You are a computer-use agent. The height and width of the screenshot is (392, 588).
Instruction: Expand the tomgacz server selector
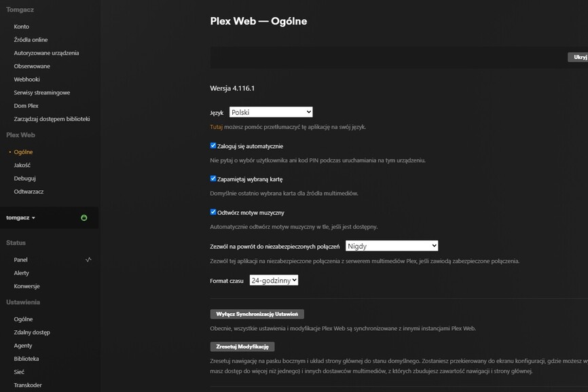point(20,217)
